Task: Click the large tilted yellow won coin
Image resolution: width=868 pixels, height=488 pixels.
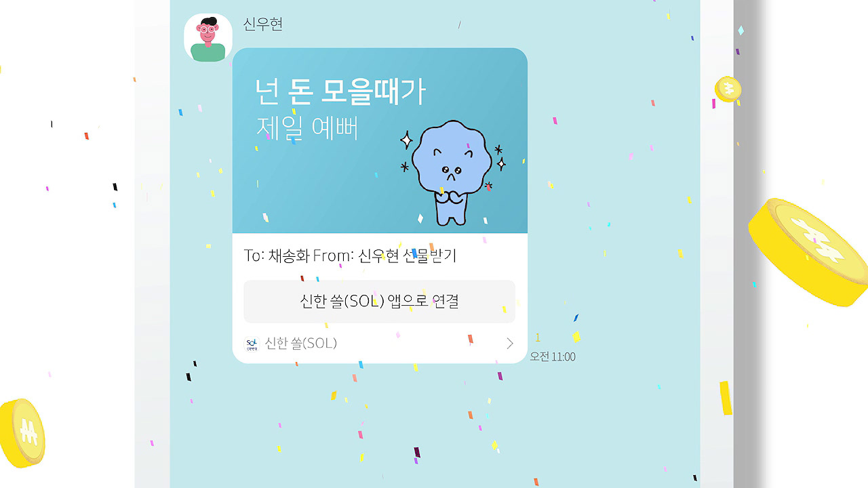Action: (x=808, y=251)
